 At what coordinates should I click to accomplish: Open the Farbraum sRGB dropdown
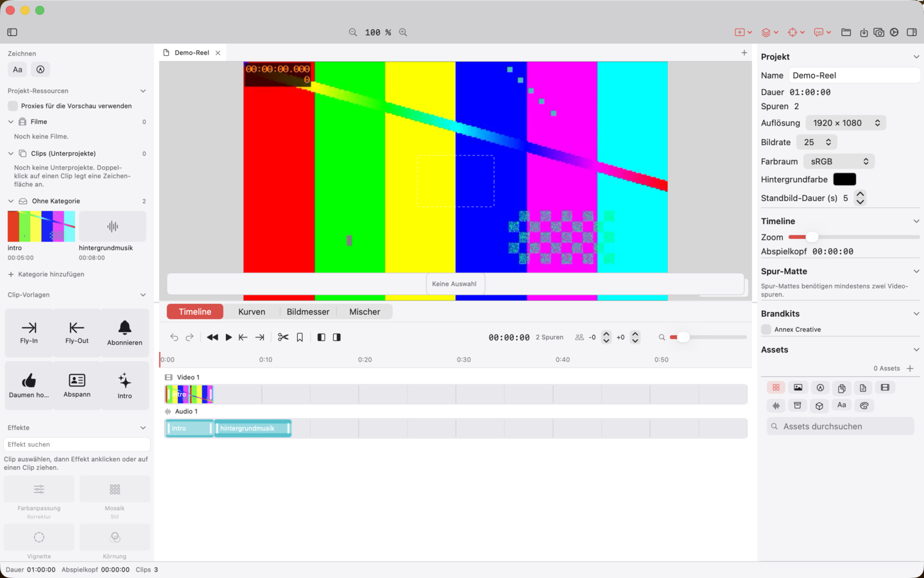coord(840,161)
